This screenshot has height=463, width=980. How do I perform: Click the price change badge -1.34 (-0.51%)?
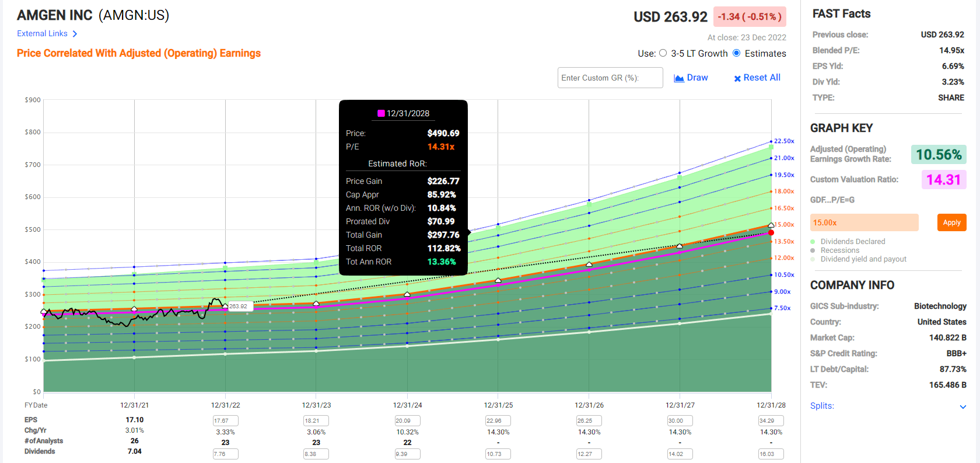click(x=750, y=17)
